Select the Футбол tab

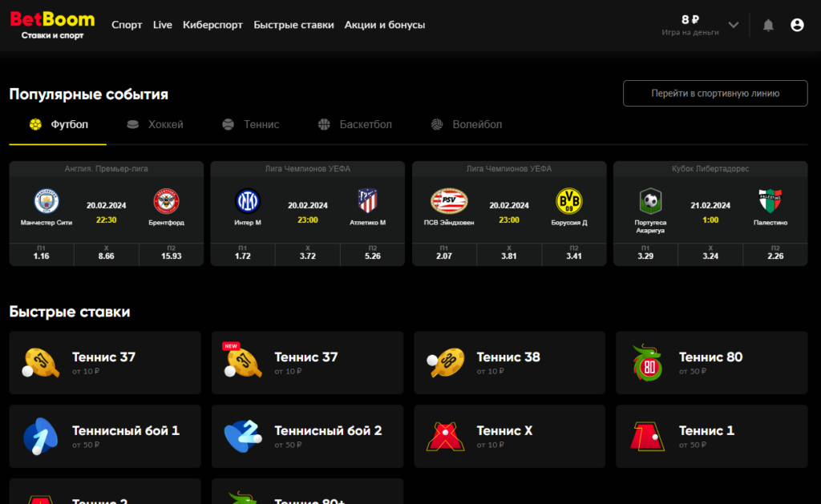click(x=58, y=124)
